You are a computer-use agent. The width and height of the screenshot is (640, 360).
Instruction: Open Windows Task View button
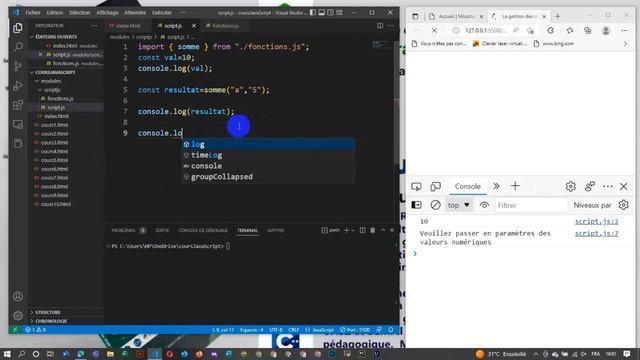[x=50, y=354]
